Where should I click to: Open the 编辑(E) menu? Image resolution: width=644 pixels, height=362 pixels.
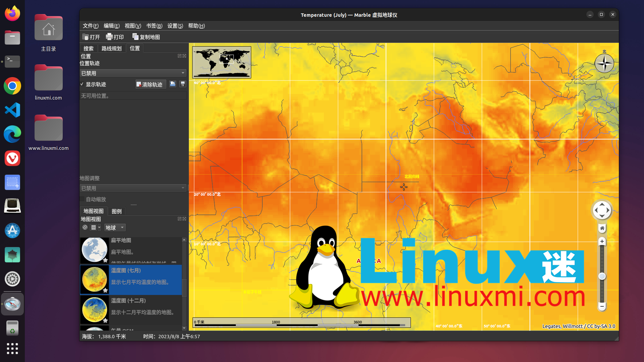click(x=112, y=26)
